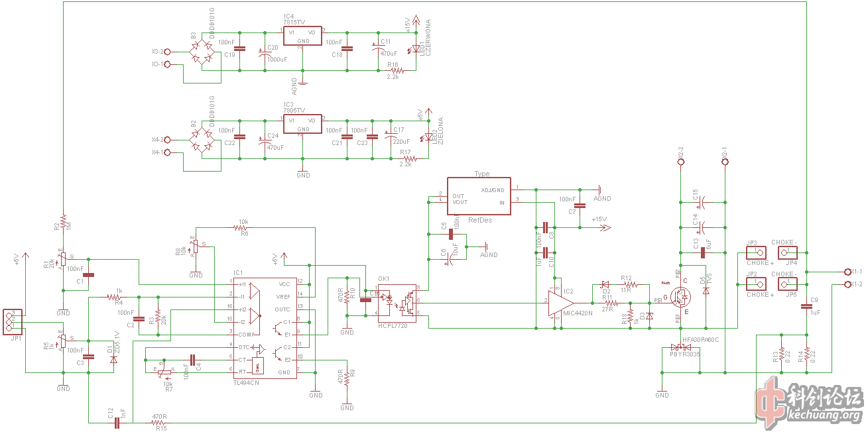Click the JP1 three-pin connector

pos(13,321)
